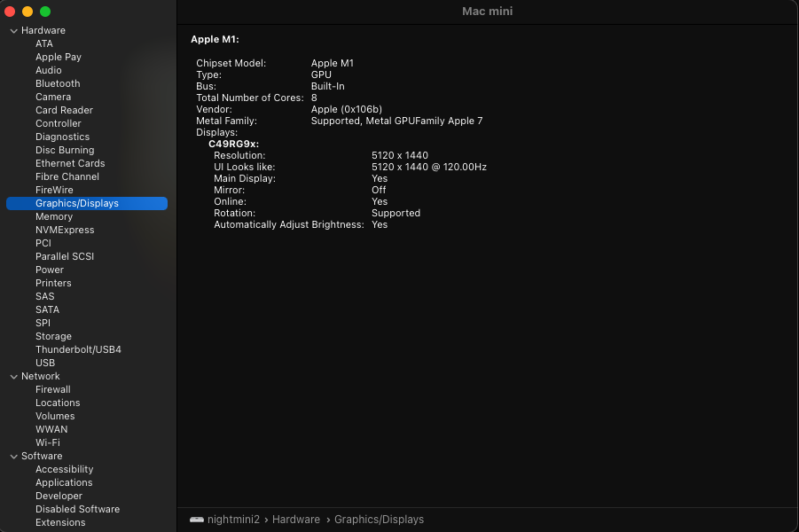The width and height of the screenshot is (799, 532).
Task: Select Locations under Network
Action: click(58, 403)
